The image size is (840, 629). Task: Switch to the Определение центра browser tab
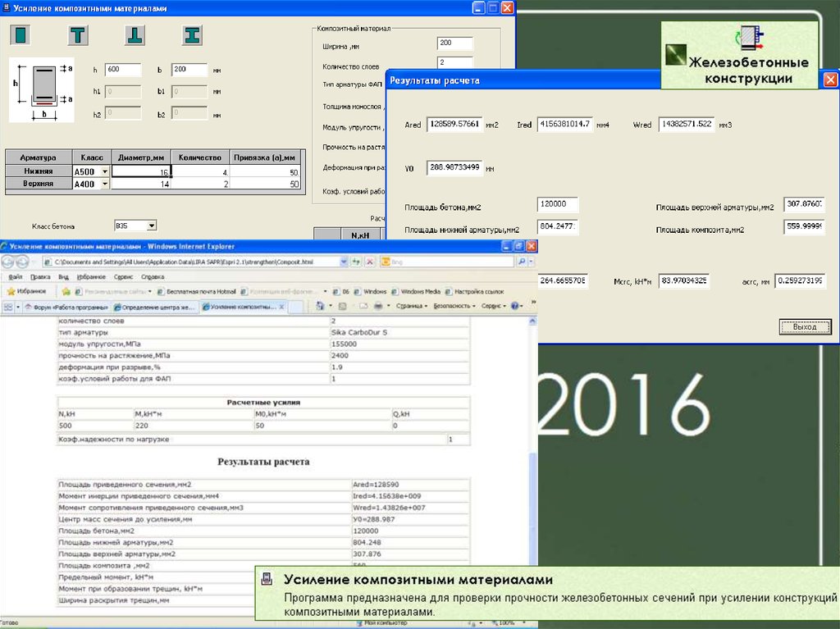(157, 307)
